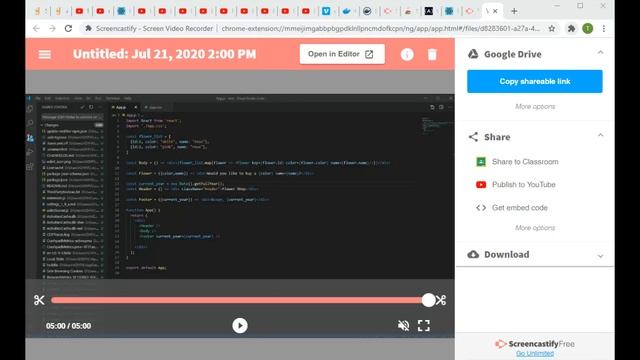
Task: Close the active Screencastify tab
Action: pyautogui.click(x=495, y=11)
